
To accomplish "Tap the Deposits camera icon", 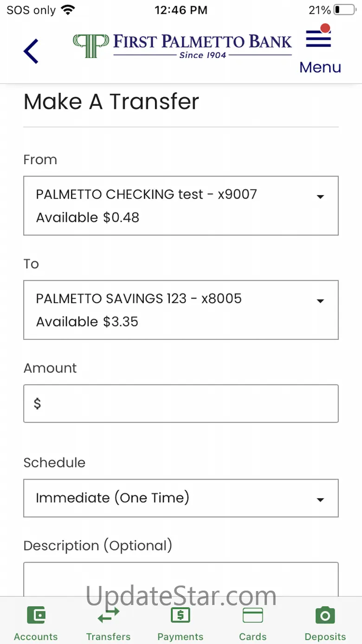I will coord(325,616).
